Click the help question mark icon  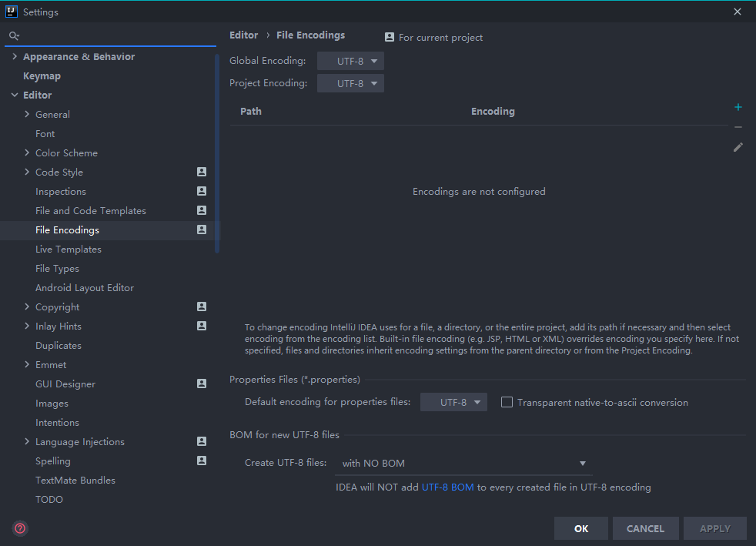[x=20, y=528]
